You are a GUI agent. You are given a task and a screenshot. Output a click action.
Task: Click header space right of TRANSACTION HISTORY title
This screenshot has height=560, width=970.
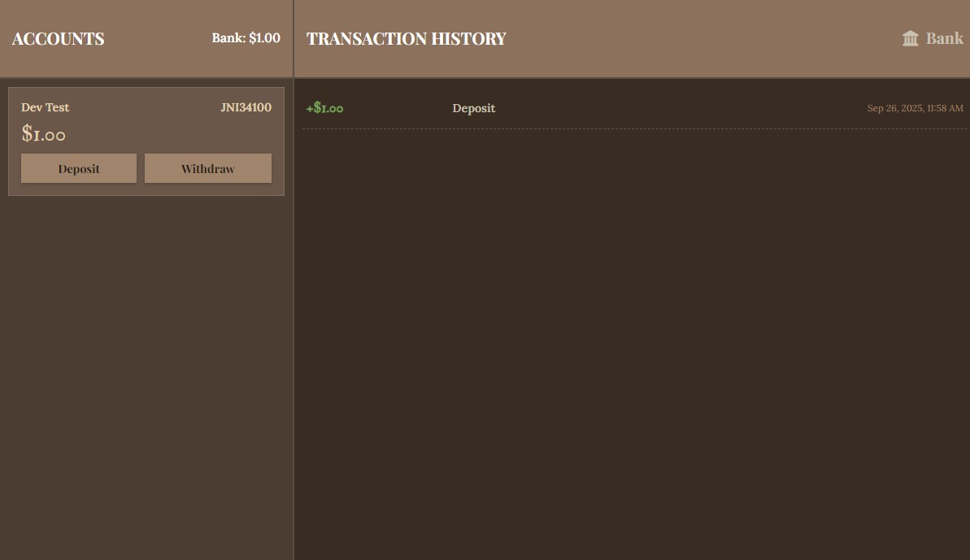699,39
